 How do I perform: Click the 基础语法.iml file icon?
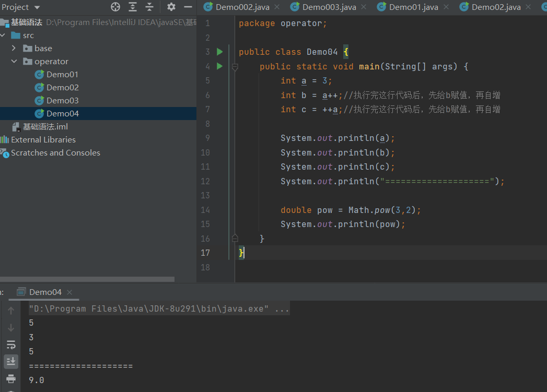pos(16,127)
